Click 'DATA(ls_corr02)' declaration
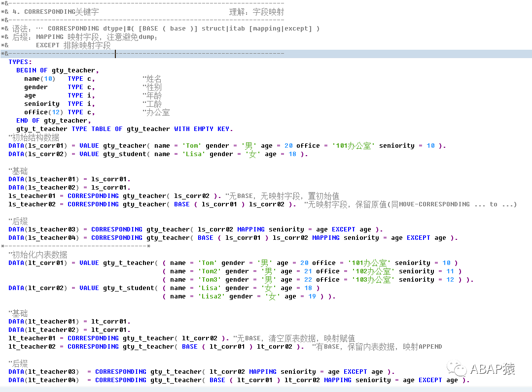The width and height of the screenshot is (532, 392). pyautogui.click(x=37, y=154)
